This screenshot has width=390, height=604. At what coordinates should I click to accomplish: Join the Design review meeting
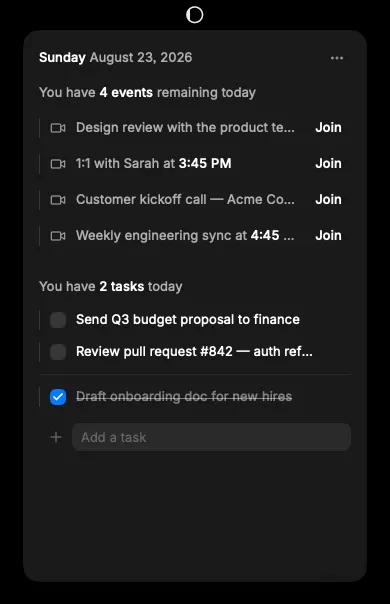(328, 128)
